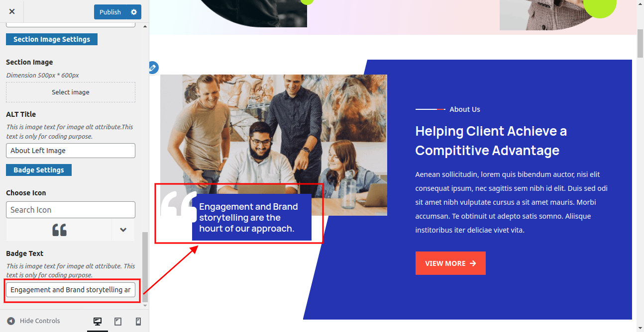Click the VIEW MORE button
The image size is (644, 332).
coord(450,263)
